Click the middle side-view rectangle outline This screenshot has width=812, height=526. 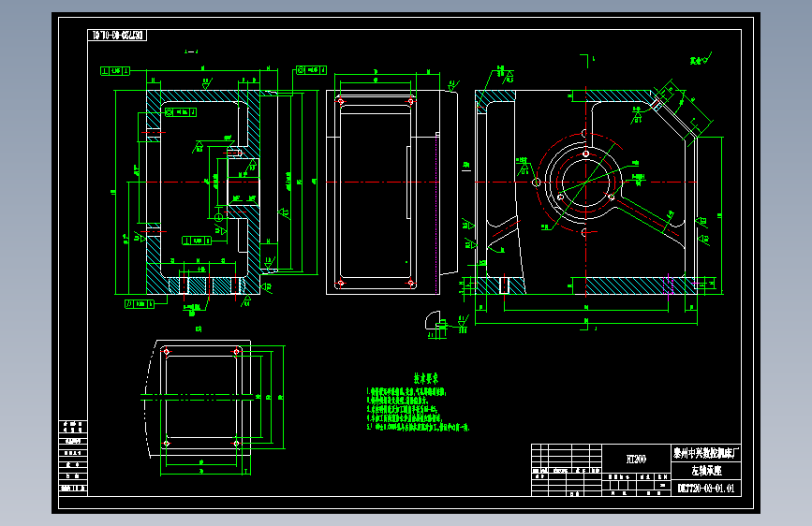pos(383,192)
